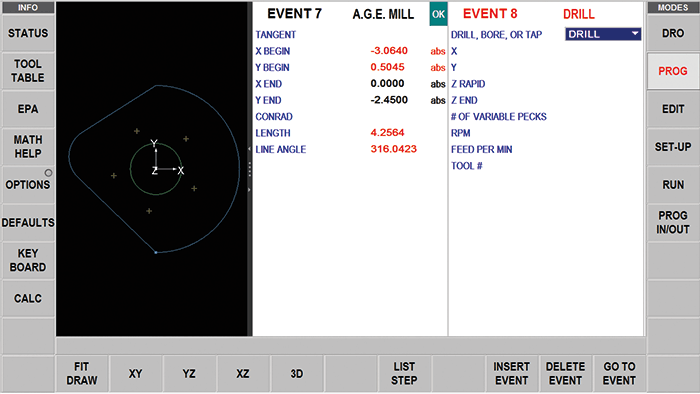Open LIST STEP view
This screenshot has width=700, height=394.
pos(404,374)
